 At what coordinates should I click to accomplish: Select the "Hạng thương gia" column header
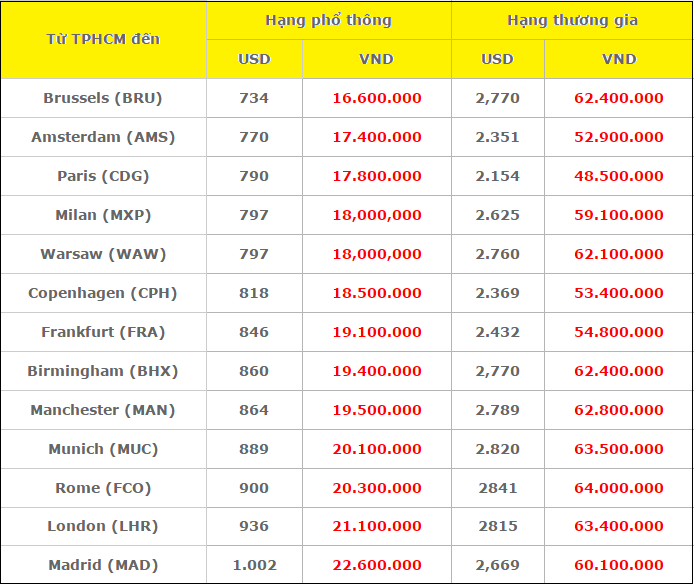571,20
